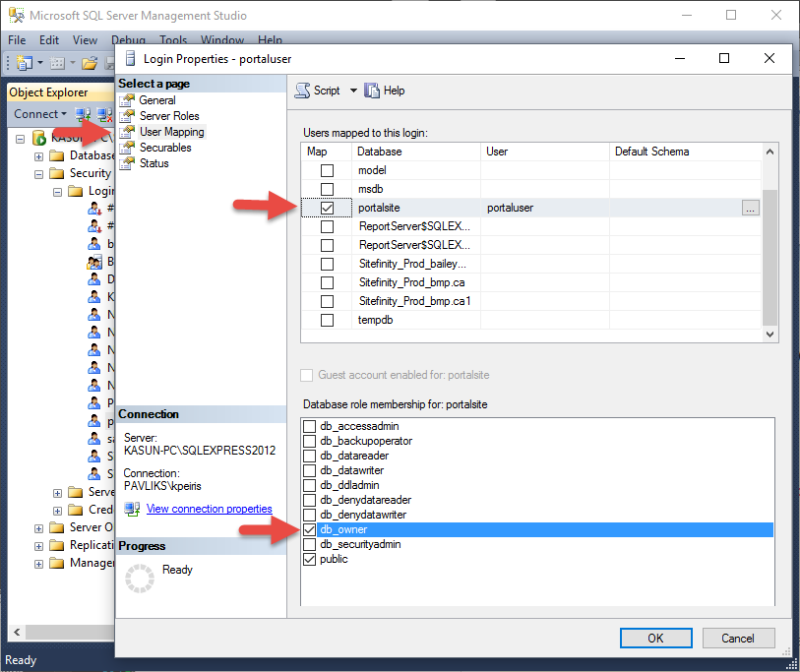Viewport: 800px width, 672px height.
Task: Click the SSMS application icon in title bar
Action: (x=17, y=16)
